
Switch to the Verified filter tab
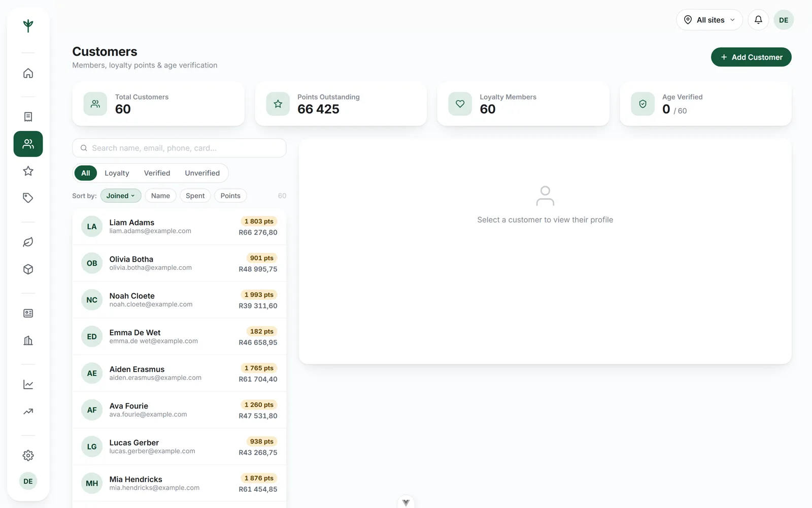point(157,173)
